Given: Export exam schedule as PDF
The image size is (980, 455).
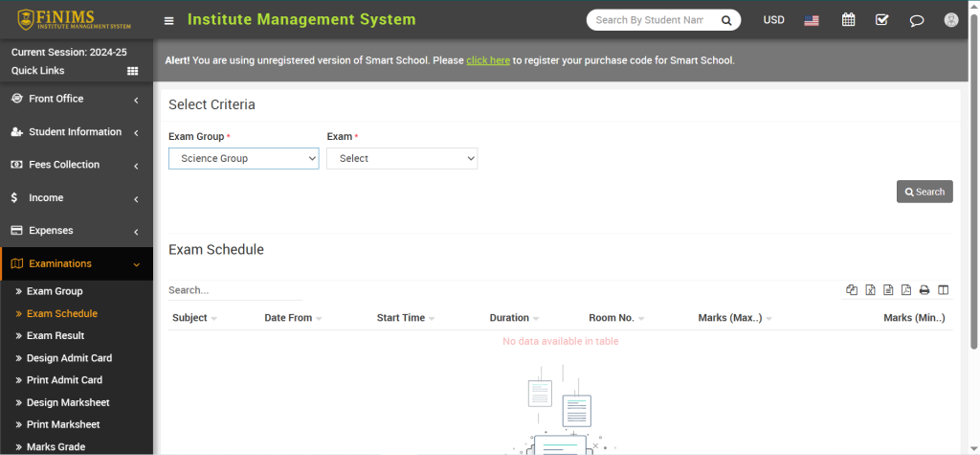Looking at the screenshot, I should (906, 290).
